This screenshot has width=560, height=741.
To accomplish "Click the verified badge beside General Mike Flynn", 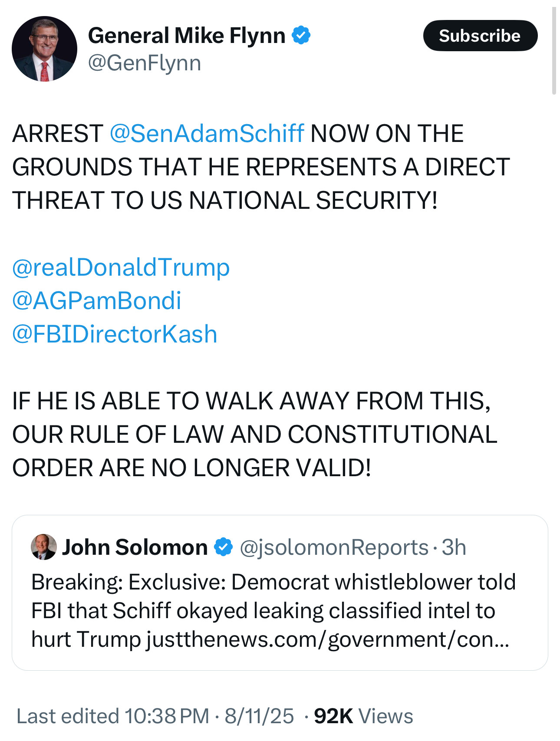I will (301, 35).
